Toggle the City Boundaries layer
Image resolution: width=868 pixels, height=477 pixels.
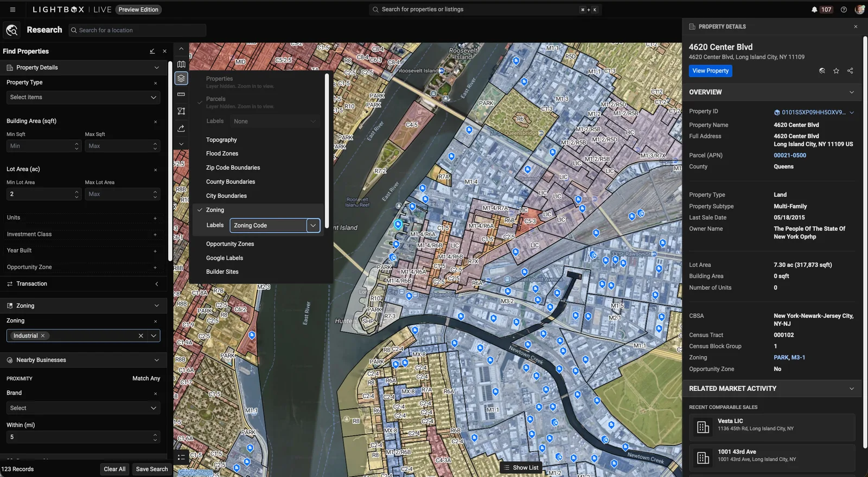coord(226,196)
